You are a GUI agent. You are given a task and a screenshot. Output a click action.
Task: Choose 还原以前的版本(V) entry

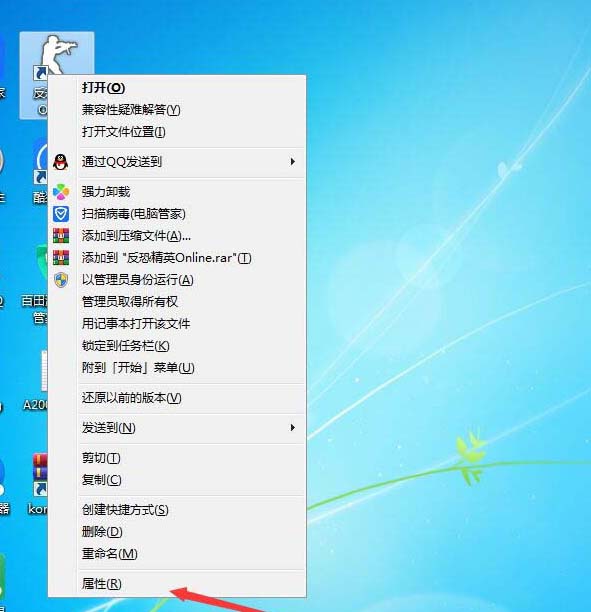(192, 398)
